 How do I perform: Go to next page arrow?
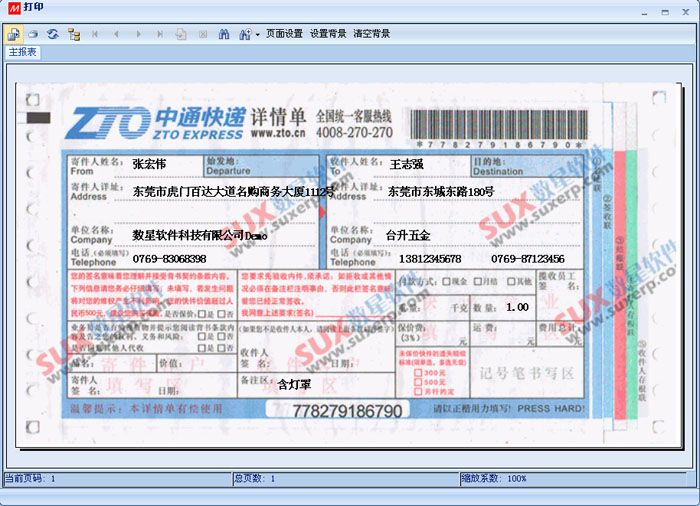coord(138,34)
